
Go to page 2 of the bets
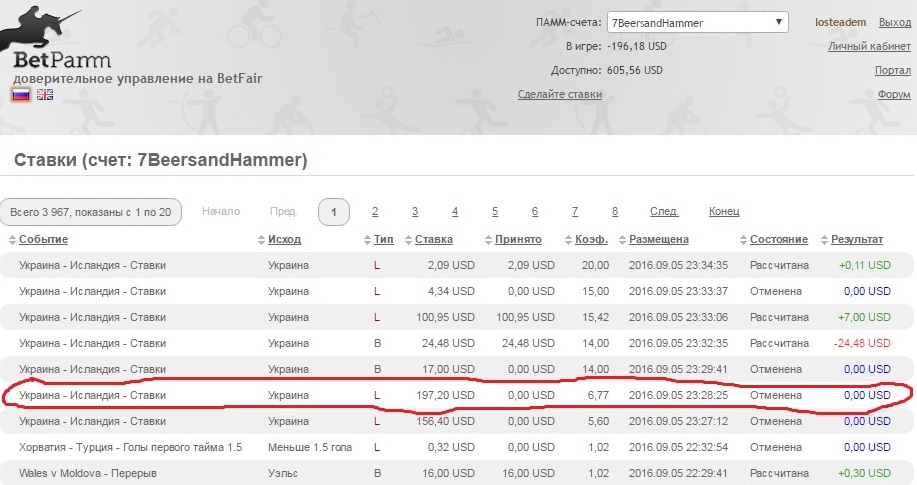click(x=375, y=212)
